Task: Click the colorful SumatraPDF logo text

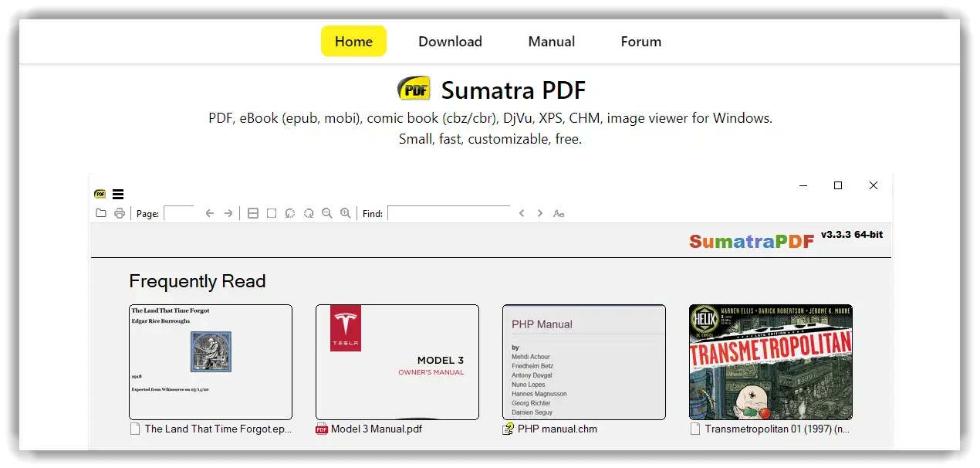Action: (x=752, y=241)
